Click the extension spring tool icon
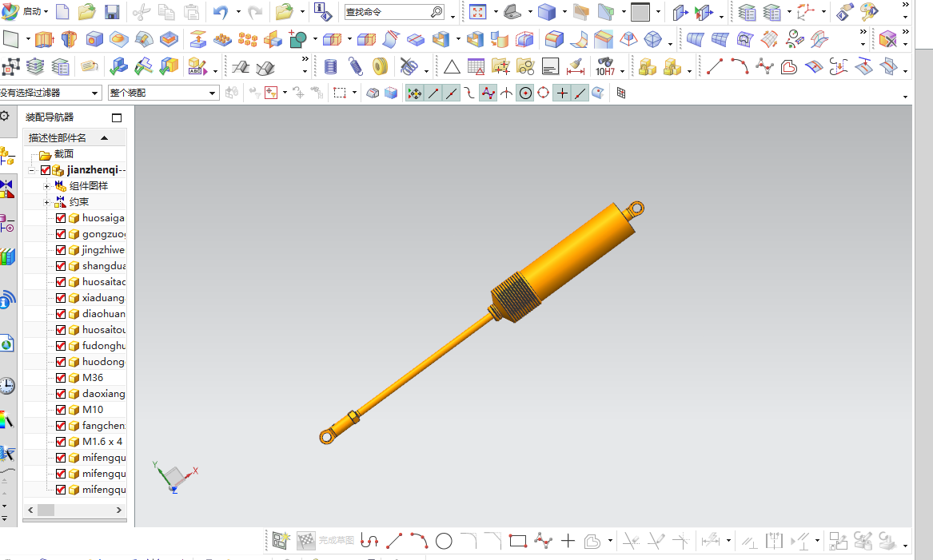The height and width of the screenshot is (560, 933). pyautogui.click(x=355, y=66)
